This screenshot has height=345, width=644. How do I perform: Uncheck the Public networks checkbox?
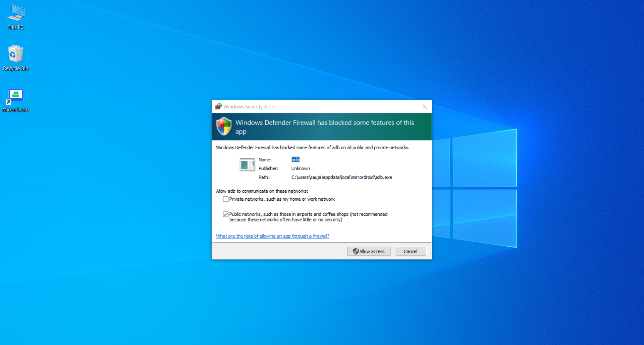point(226,214)
